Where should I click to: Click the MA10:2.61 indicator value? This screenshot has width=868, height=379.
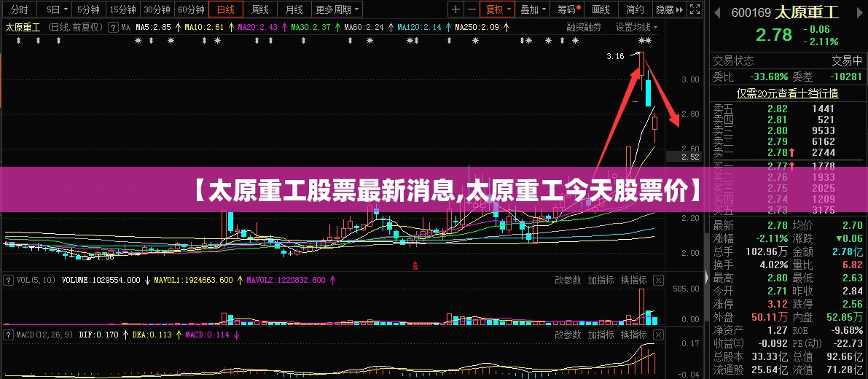[x=204, y=26]
